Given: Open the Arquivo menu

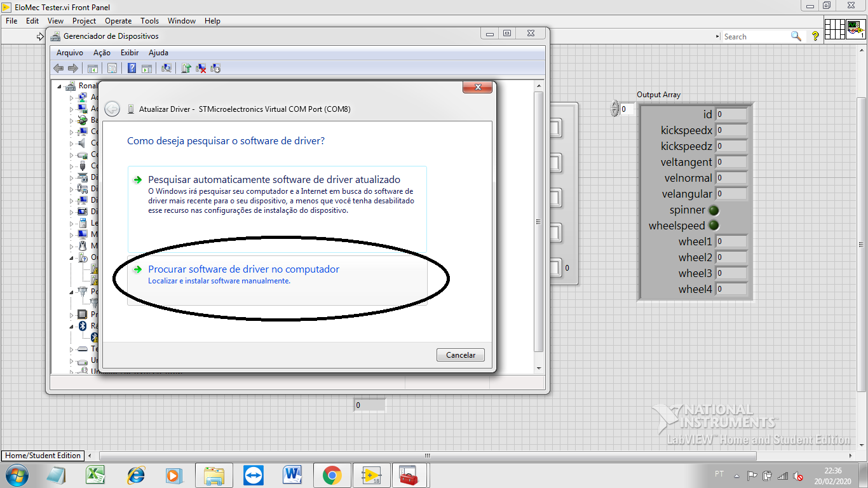Looking at the screenshot, I should [x=70, y=53].
